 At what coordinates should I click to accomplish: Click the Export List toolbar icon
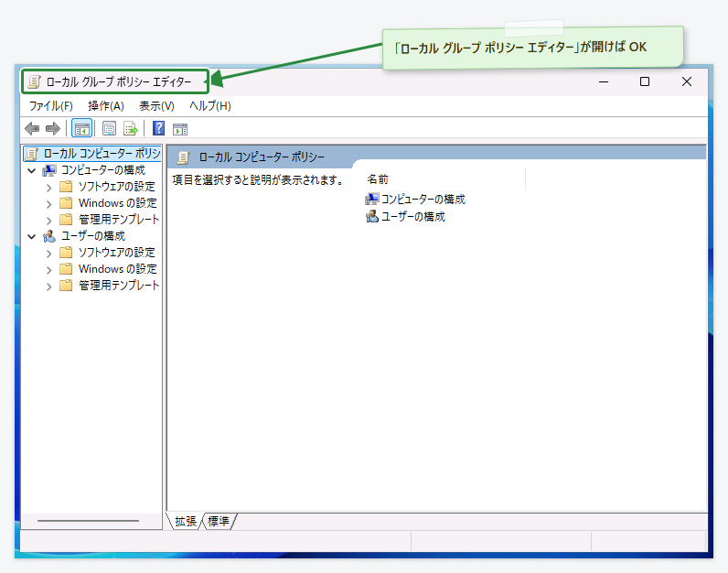pyautogui.click(x=131, y=128)
